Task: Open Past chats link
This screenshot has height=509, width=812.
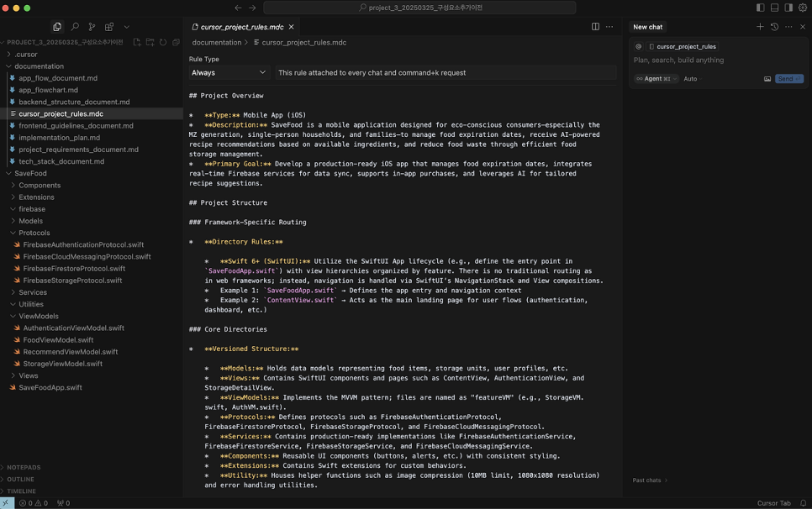Action: click(x=650, y=480)
